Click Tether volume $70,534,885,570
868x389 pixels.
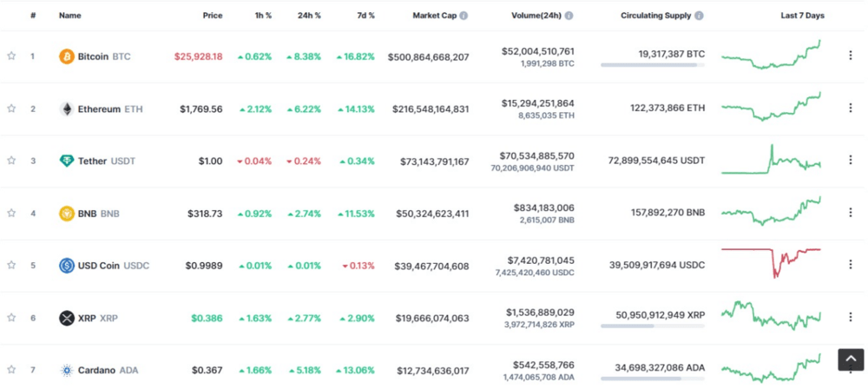click(536, 155)
